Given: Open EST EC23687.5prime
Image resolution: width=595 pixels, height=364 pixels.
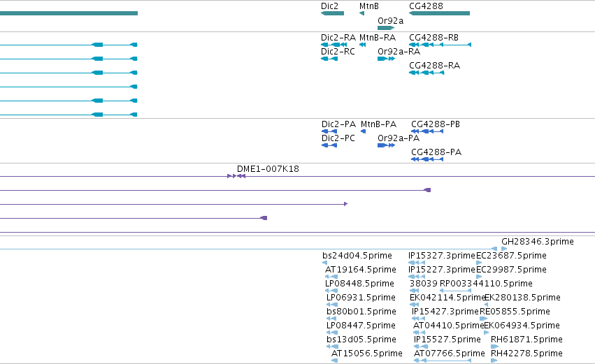Looking at the screenshot, I should [511, 256].
